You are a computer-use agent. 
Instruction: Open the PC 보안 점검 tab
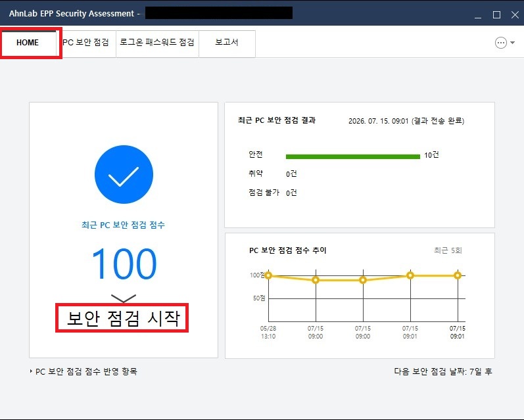[86, 43]
